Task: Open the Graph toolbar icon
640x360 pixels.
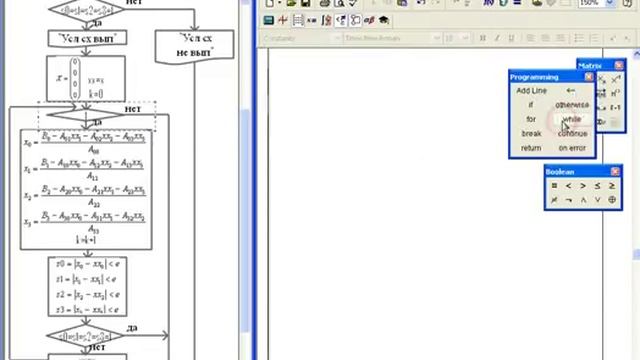Action: point(282,20)
